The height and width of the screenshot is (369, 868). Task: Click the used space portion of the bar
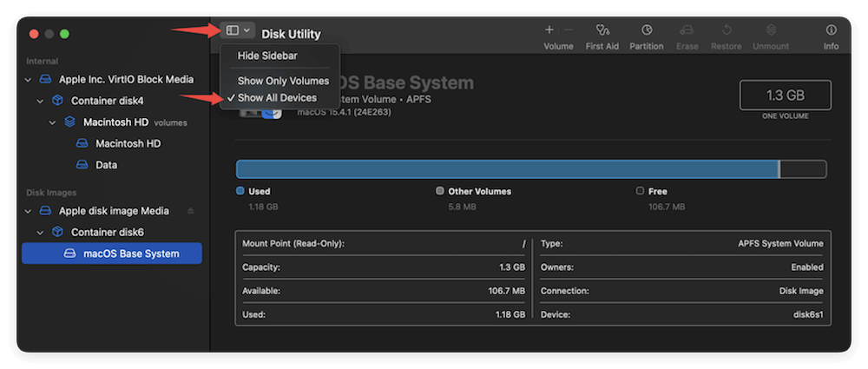coord(507,169)
